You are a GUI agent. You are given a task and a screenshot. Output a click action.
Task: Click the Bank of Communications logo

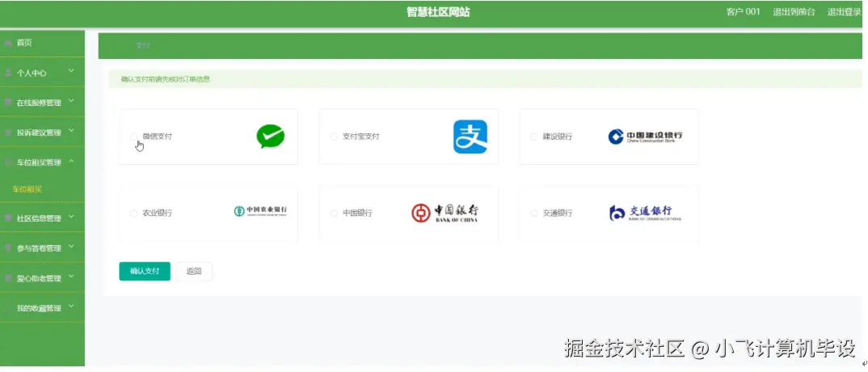point(645,213)
